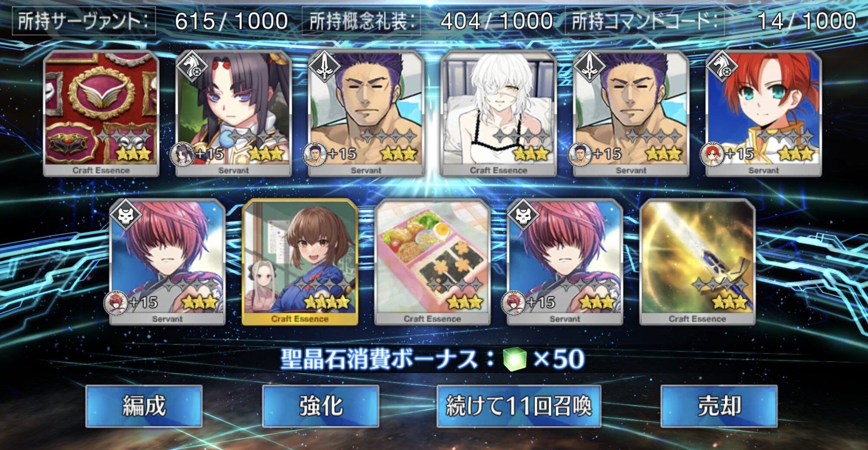Screen dimensions: 868x450
Task: Tap the green mana prism bonus icon
Action: click(x=515, y=359)
